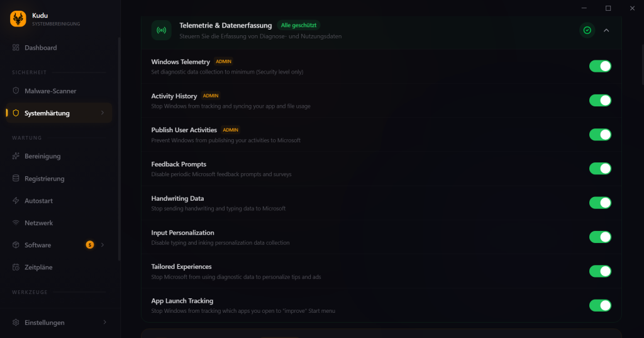Click the Netzwerk wifi icon
Screen dimensions: 644x338
16,222
